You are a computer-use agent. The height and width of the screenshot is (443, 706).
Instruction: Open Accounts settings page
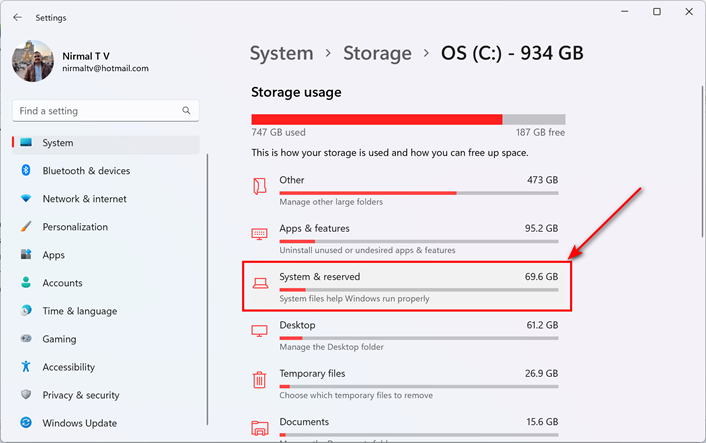[x=106, y=283]
